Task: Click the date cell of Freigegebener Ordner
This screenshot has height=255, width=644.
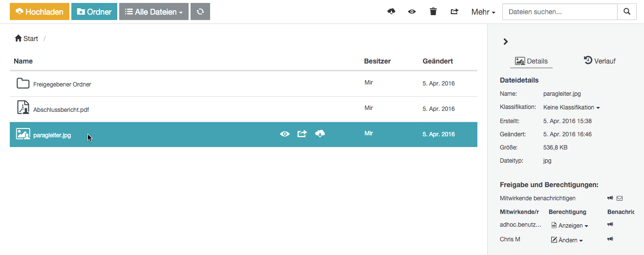Action: pyautogui.click(x=439, y=84)
